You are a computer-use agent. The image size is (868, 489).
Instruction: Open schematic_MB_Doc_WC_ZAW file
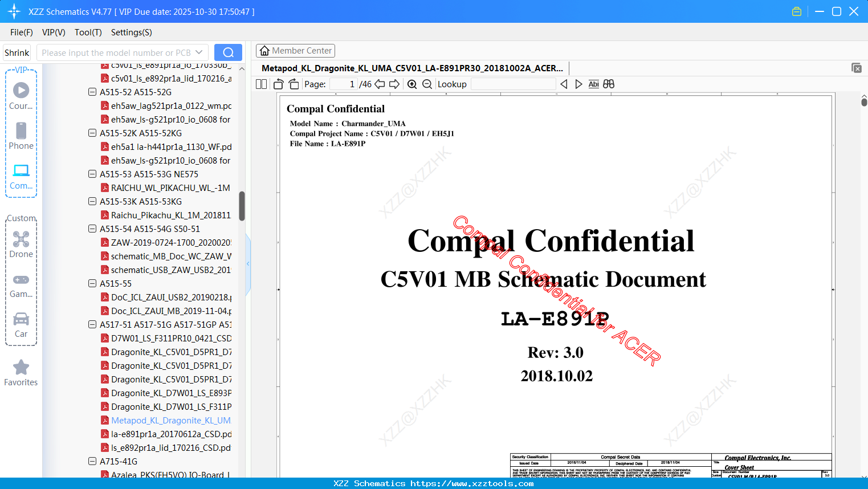pos(166,256)
